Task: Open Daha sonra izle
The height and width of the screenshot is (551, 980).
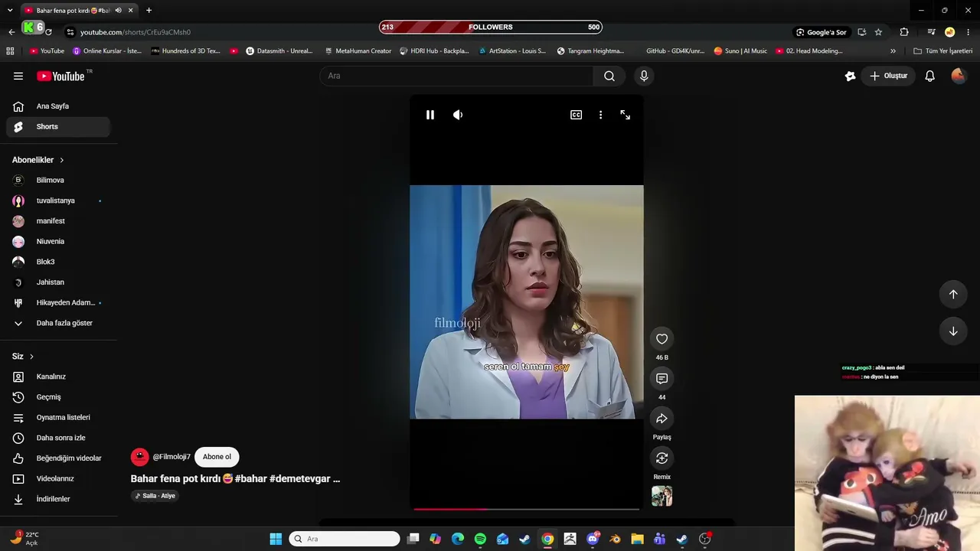Action: point(58,438)
